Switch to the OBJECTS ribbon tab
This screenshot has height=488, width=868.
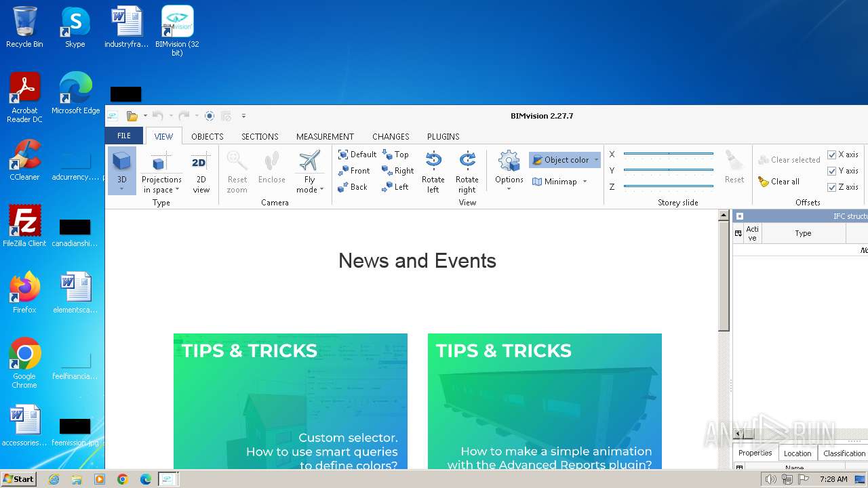click(x=208, y=136)
